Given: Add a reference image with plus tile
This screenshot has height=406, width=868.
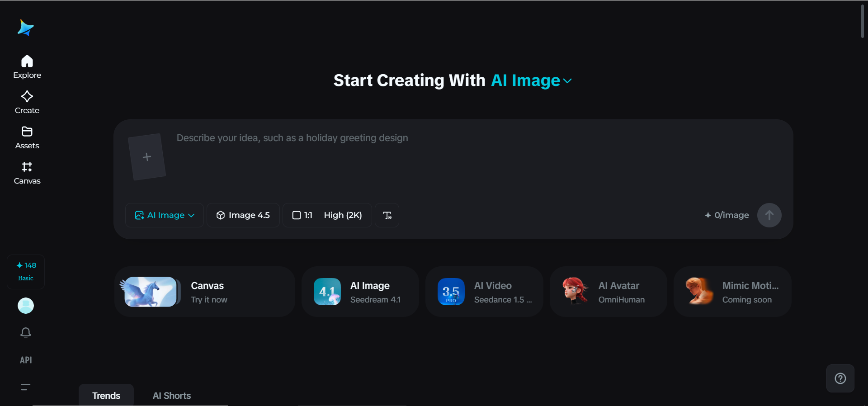Looking at the screenshot, I should point(147,157).
